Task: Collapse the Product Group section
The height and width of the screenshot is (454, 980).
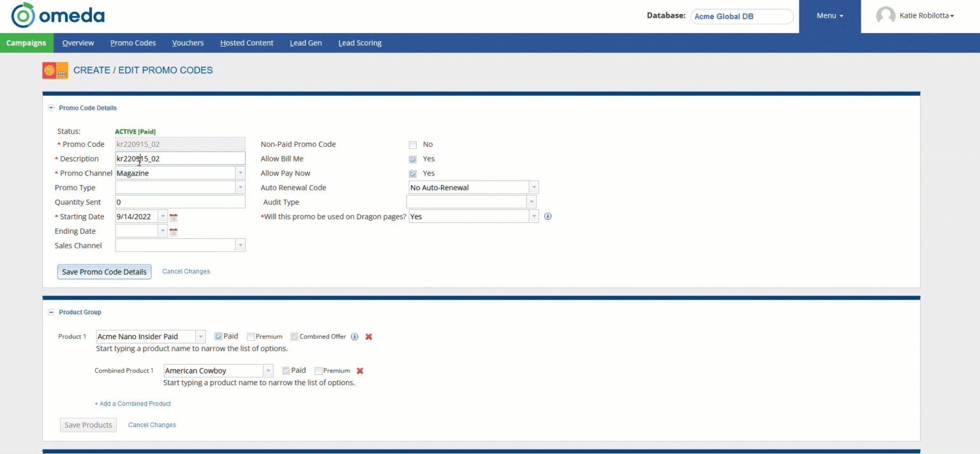Action: (51, 312)
